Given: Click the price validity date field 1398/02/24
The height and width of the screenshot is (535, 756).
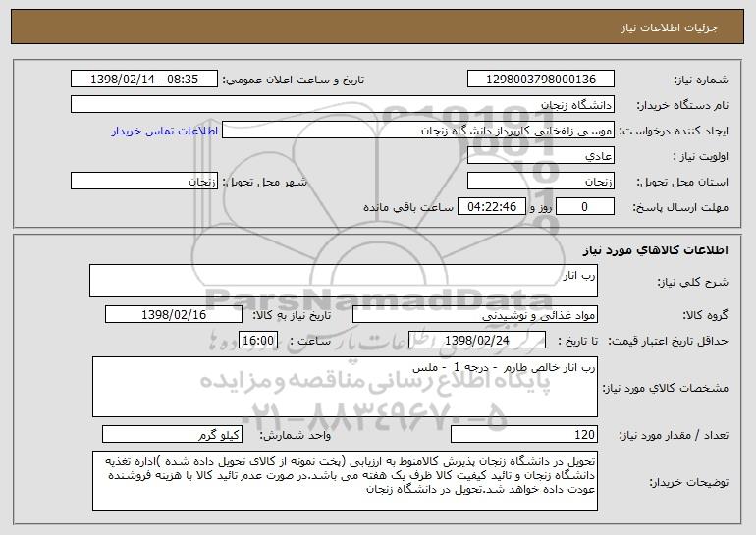Looking at the screenshot, I should tap(477, 341).
